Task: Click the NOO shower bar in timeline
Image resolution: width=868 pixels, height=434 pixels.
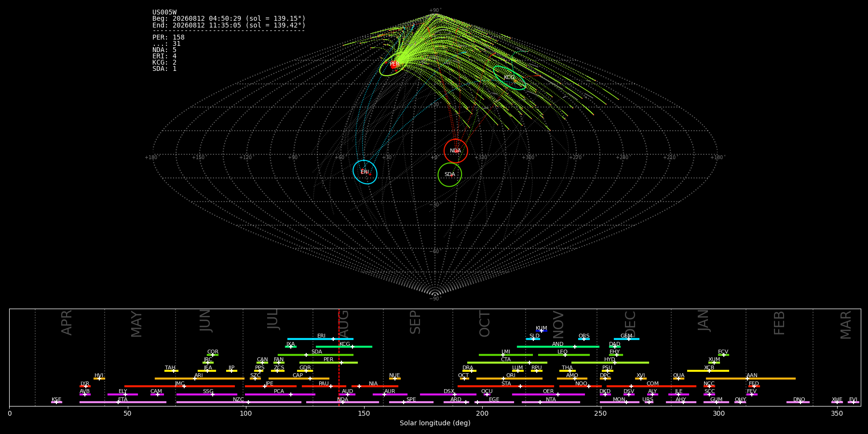Action: coord(581,386)
